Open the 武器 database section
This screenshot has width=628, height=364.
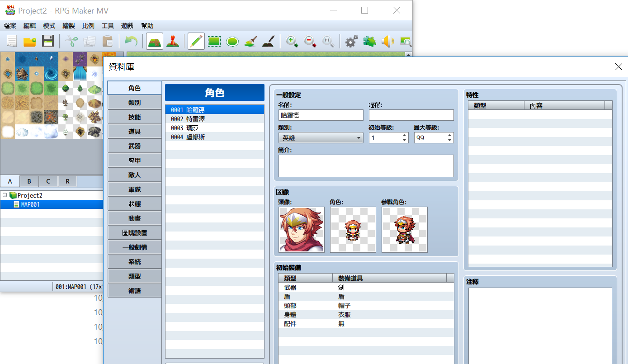(135, 146)
